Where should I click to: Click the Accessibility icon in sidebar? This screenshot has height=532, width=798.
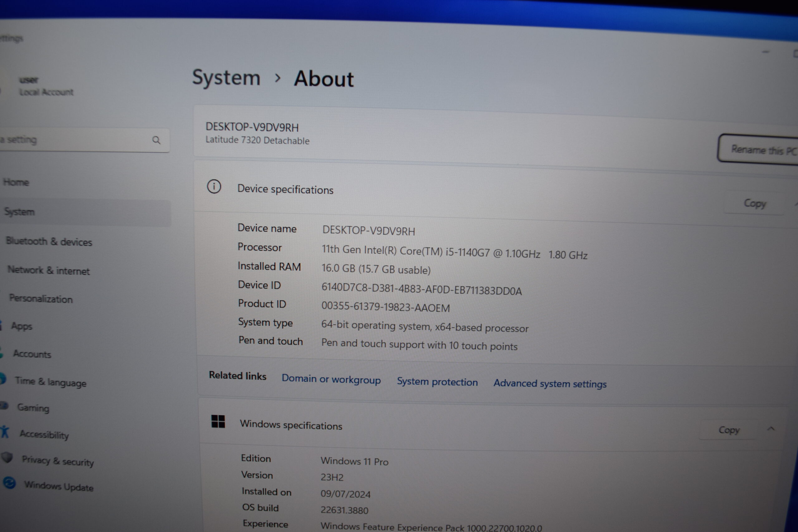pyautogui.click(x=5, y=432)
